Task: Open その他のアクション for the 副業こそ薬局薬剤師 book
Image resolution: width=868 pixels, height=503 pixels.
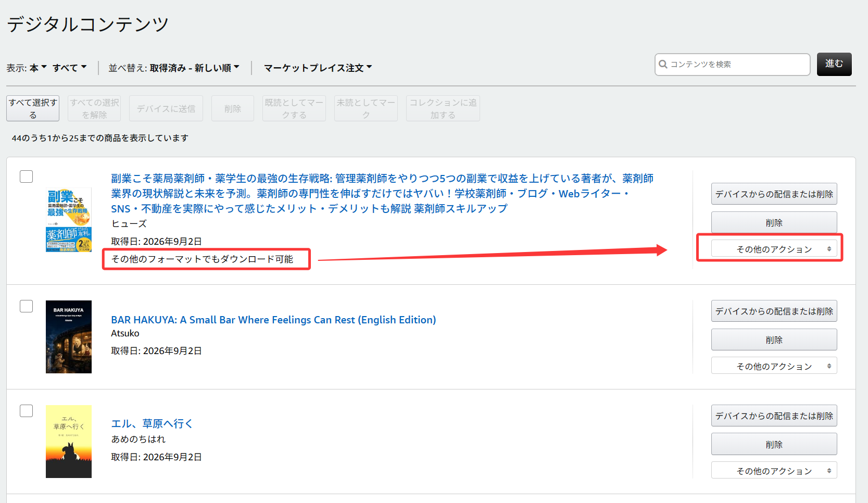Action: click(x=774, y=249)
